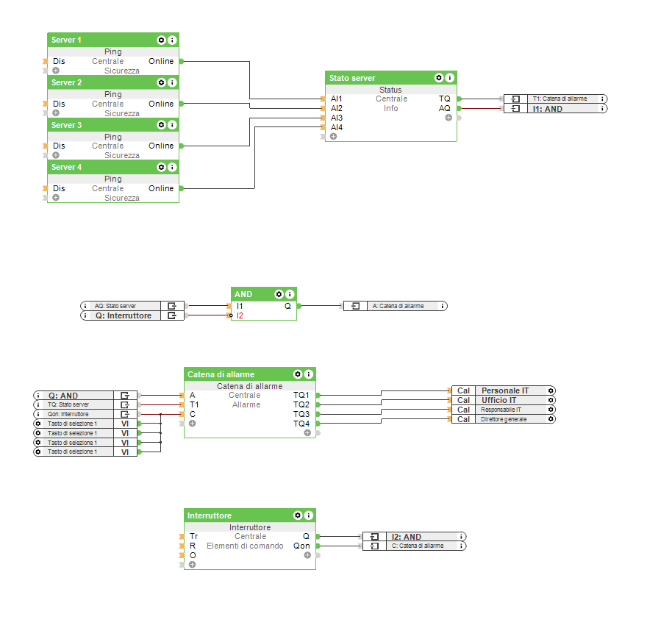Image resolution: width=672 pixels, height=628 pixels.
Task: Open Catena di allarme block settings gear
Action: [298, 374]
